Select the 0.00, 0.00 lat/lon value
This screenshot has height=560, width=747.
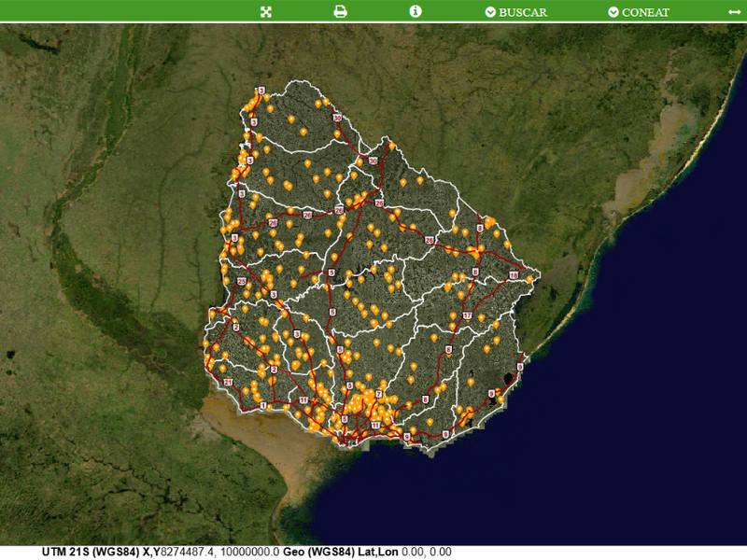tap(427, 552)
